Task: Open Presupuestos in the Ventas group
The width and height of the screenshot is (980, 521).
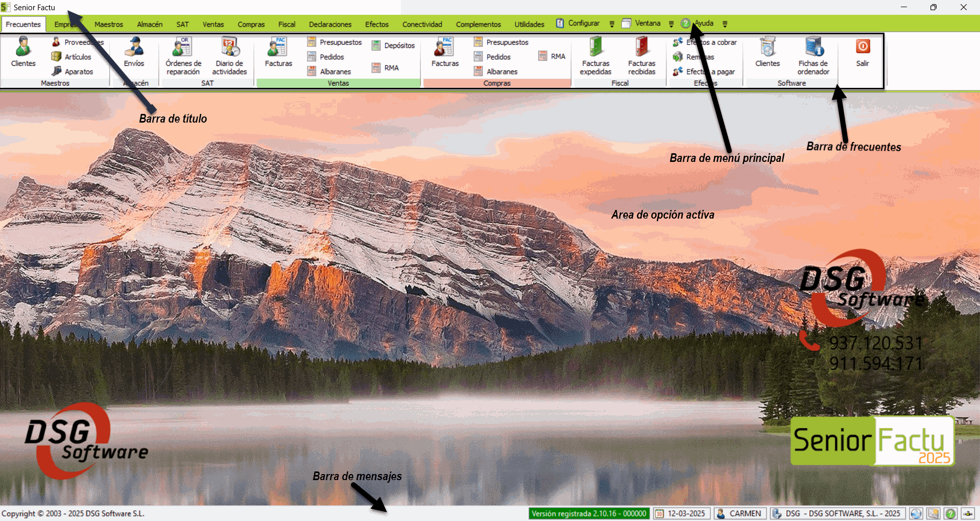Action: (x=334, y=42)
